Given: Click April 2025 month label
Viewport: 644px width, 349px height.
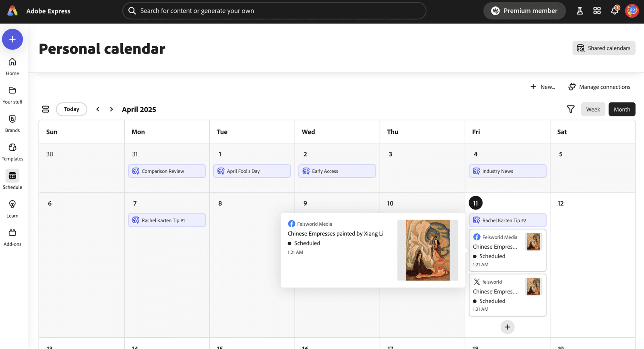Looking at the screenshot, I should tap(139, 109).
